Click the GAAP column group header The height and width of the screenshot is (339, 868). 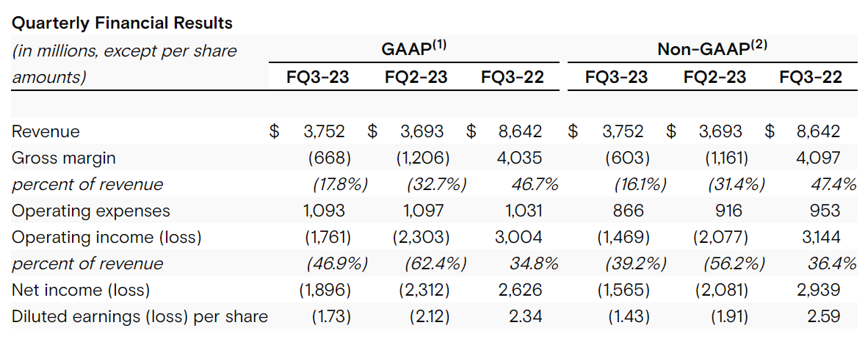416,49
